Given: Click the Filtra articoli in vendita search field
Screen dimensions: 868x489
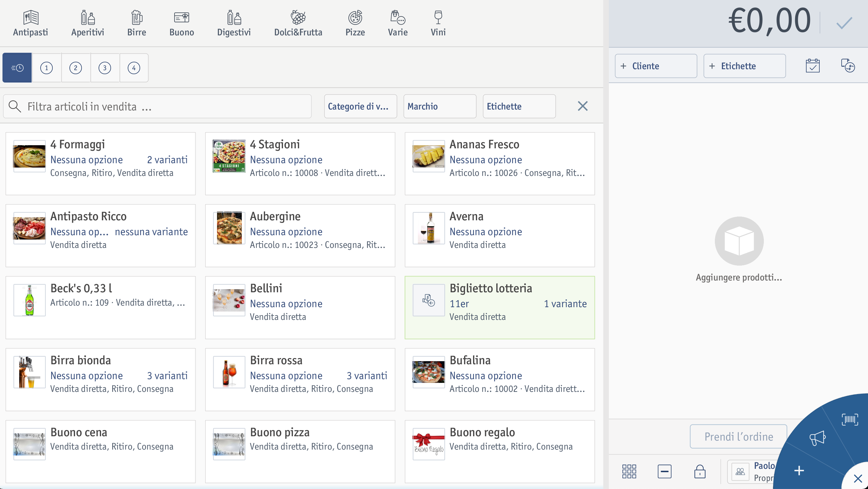Looking at the screenshot, I should click(x=157, y=106).
